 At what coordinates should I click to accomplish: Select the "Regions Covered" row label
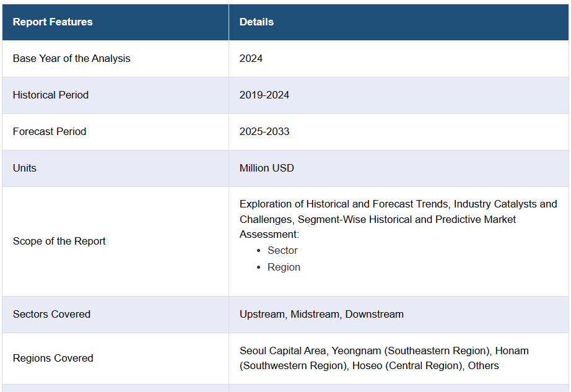pos(53,358)
